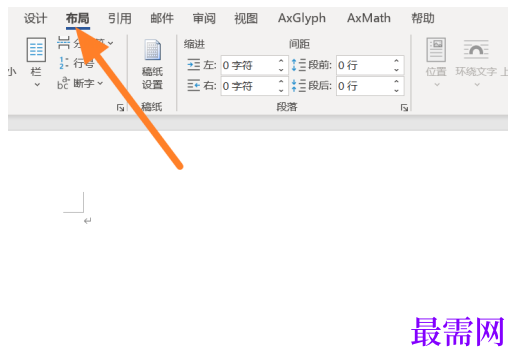Switch to the 引用 tab
This screenshot has height=363, width=523.
tap(119, 18)
